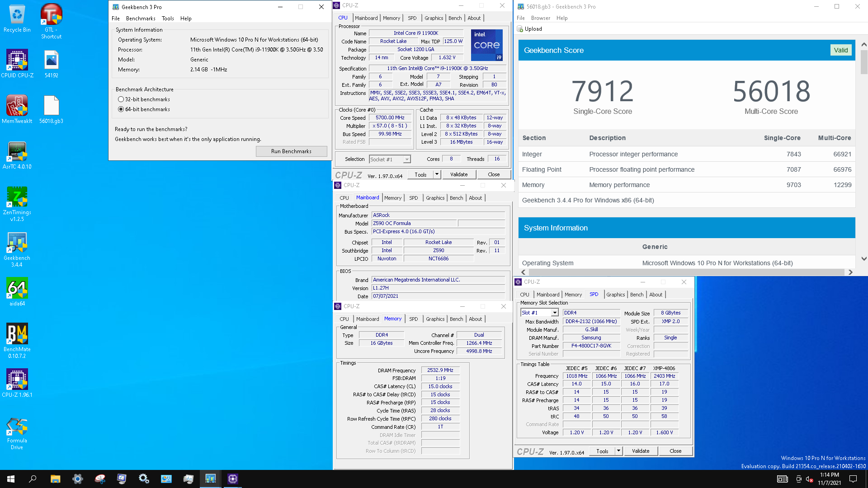The width and height of the screenshot is (868, 488).
Task: Select the CPU-Z 1.96.1 desktop icon
Action: 17,383
